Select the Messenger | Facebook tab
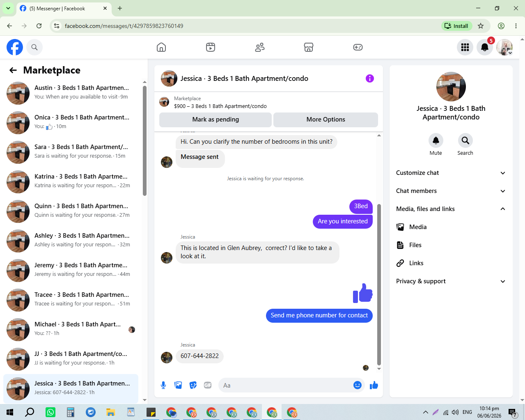The height and width of the screenshot is (420, 525). coord(64,8)
